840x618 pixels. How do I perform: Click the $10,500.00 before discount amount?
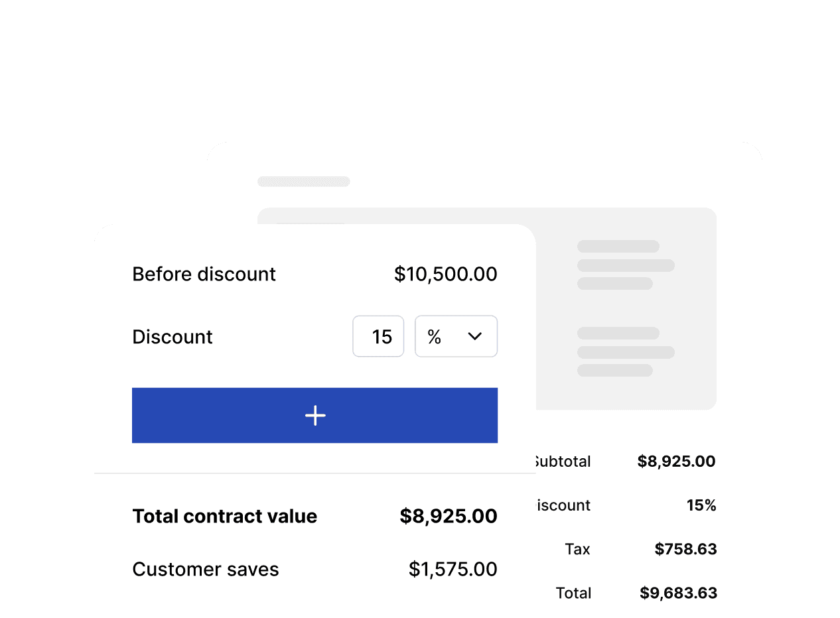pyautogui.click(x=445, y=275)
